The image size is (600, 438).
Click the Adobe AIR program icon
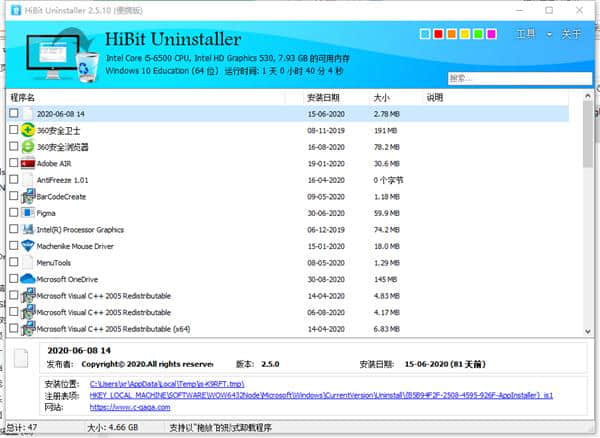pyautogui.click(x=28, y=163)
